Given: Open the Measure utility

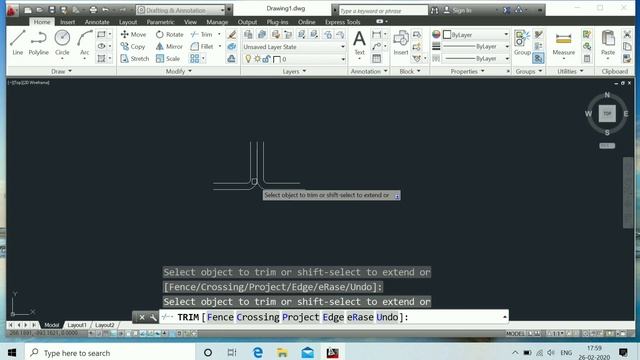Looking at the screenshot, I should pos(564,42).
